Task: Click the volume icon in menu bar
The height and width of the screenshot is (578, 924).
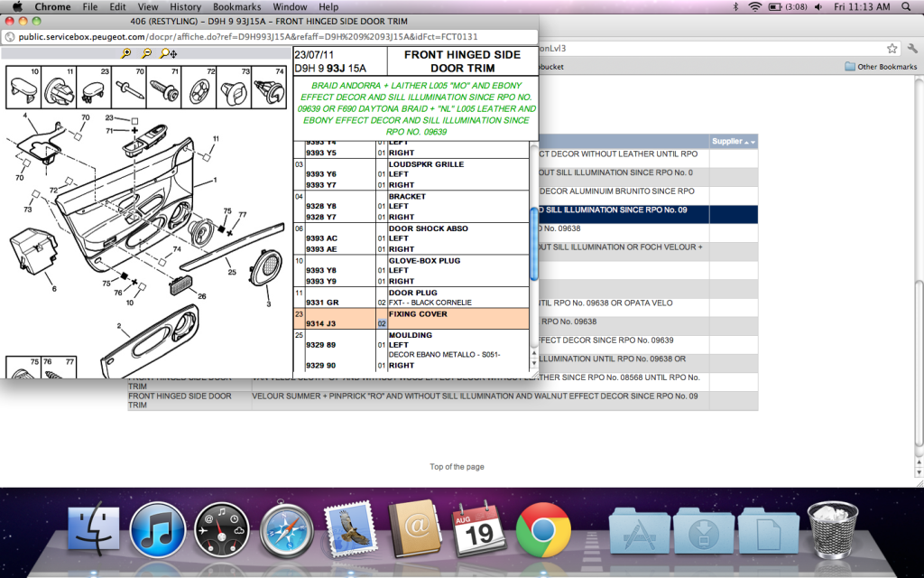Action: [818, 7]
